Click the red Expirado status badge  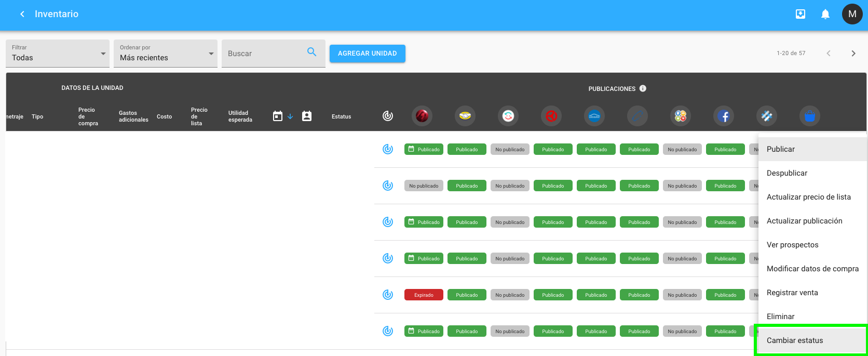424,295
